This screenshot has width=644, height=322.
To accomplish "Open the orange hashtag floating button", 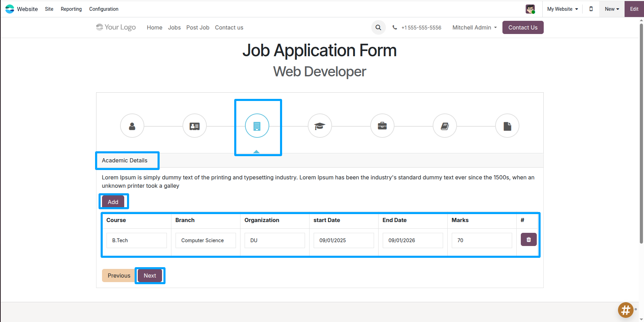I will [625, 310].
